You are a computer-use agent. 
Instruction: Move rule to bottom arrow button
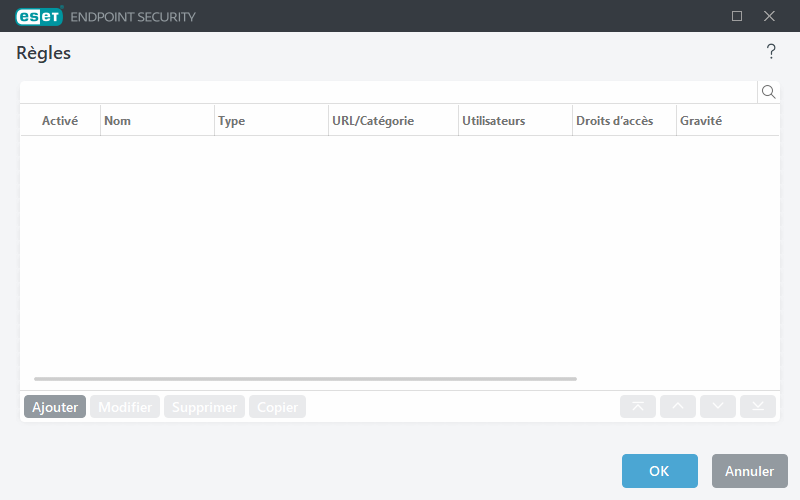pos(758,407)
